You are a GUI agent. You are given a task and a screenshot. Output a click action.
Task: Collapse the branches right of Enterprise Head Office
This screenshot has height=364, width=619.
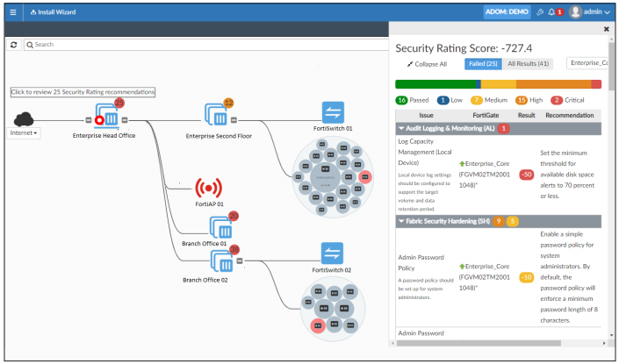(x=125, y=120)
